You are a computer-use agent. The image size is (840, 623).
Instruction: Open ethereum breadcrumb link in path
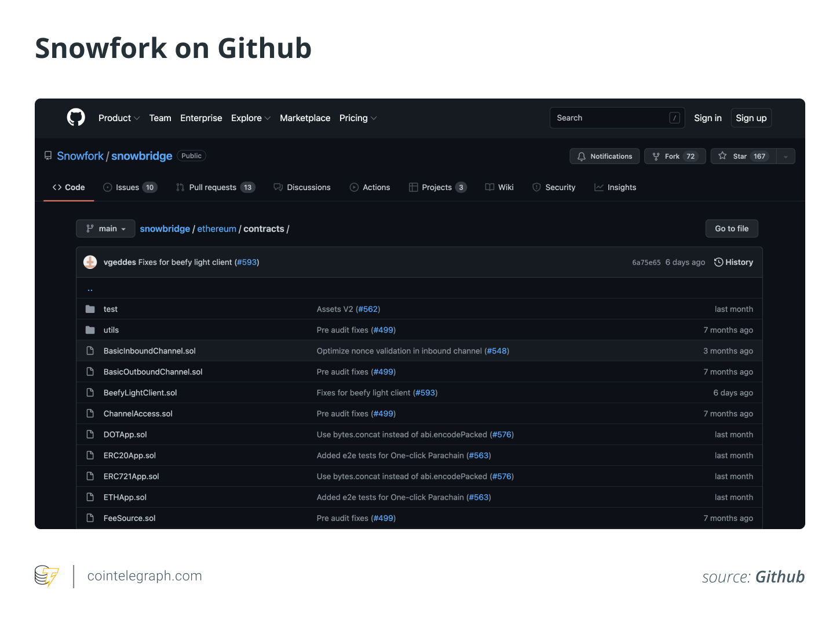[217, 228]
